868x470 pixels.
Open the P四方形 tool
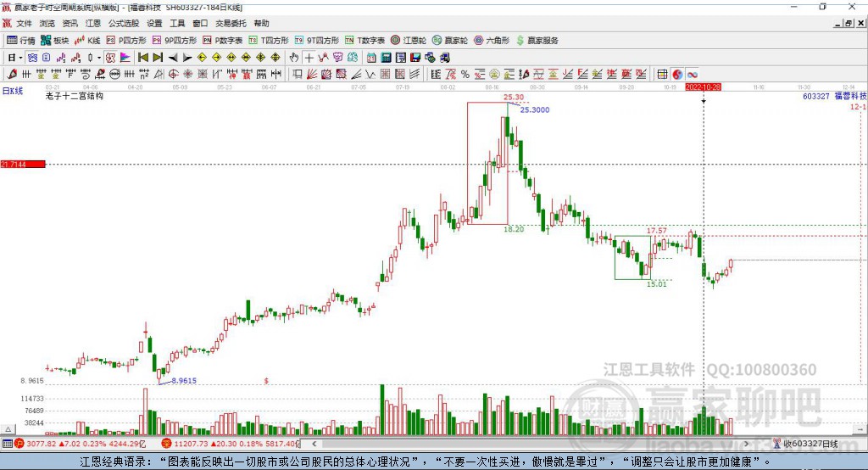(126, 41)
